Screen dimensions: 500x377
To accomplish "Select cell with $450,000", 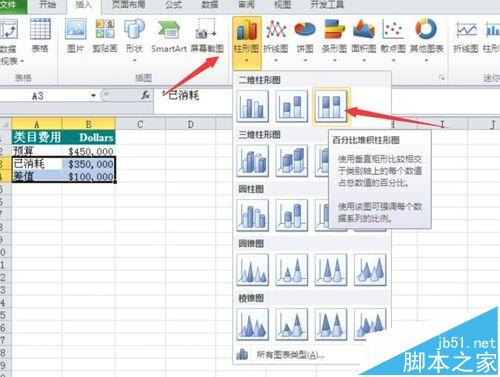I will pyautogui.click(x=89, y=151).
